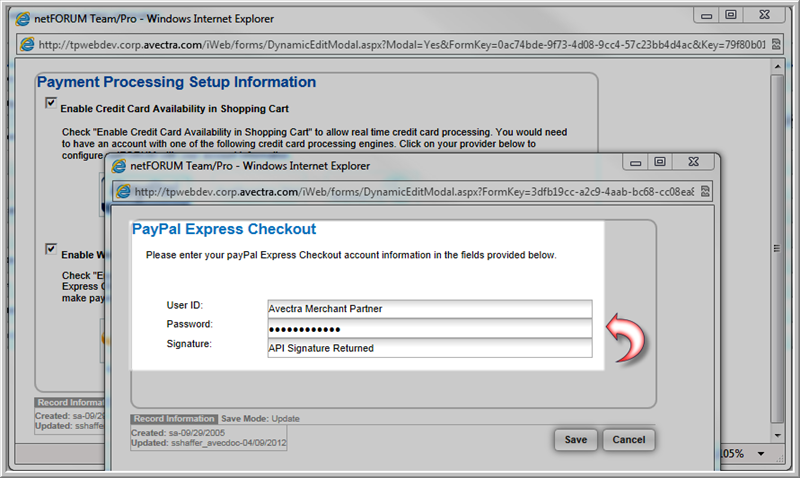Viewport: 800px width, 478px height.
Task: Click the Signature field
Action: (430, 348)
